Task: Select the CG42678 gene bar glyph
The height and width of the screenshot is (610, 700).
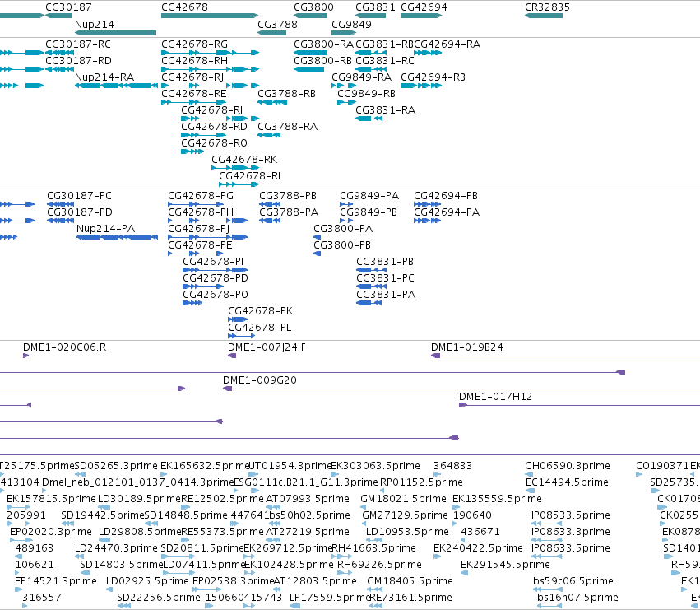Action: 210,16
